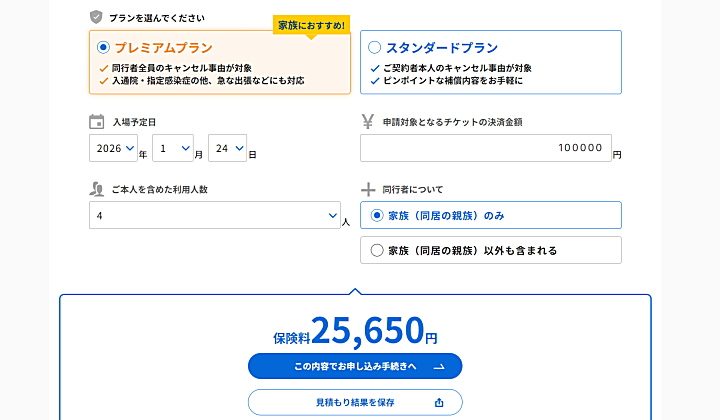Viewport: 720px width, 420px height.
Task: Click the arrow icon on the application button
Action: [438, 367]
